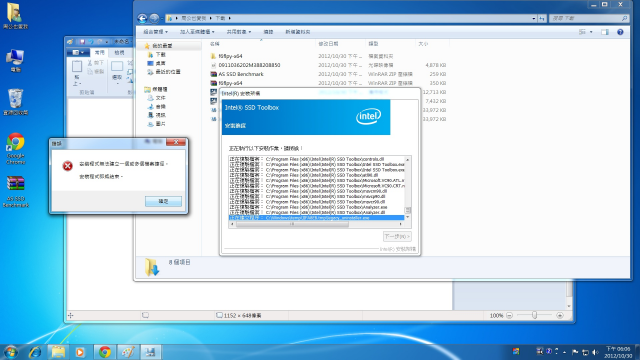Open the address bar history dropdown
This screenshot has height=360, width=640.
click(x=533, y=18)
